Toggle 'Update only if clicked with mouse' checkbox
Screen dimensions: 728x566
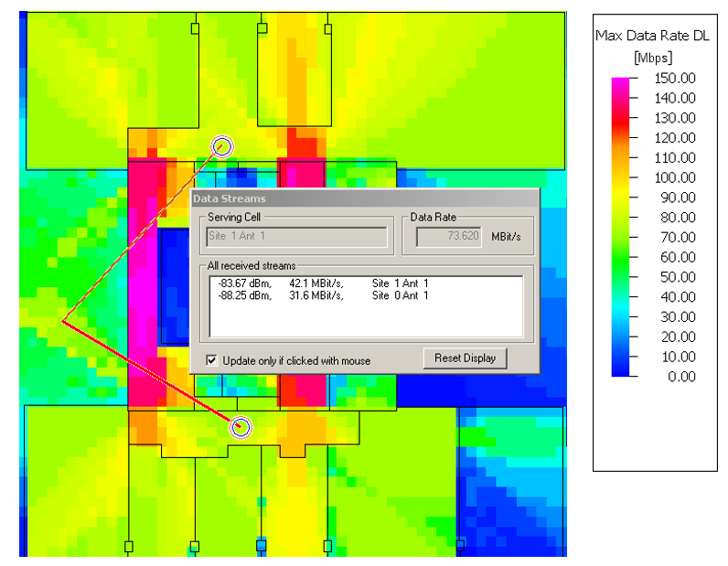click(x=212, y=360)
